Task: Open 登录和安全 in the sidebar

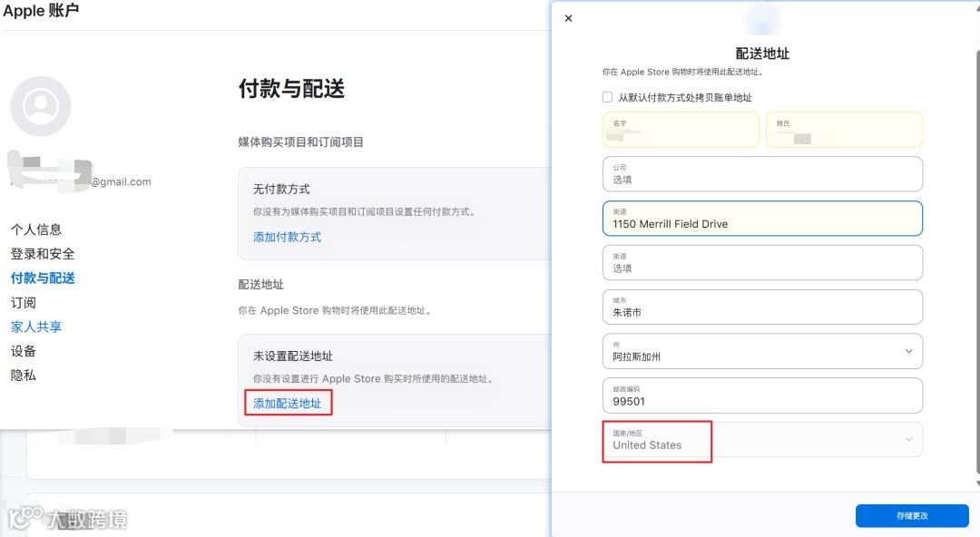Action: tap(43, 254)
